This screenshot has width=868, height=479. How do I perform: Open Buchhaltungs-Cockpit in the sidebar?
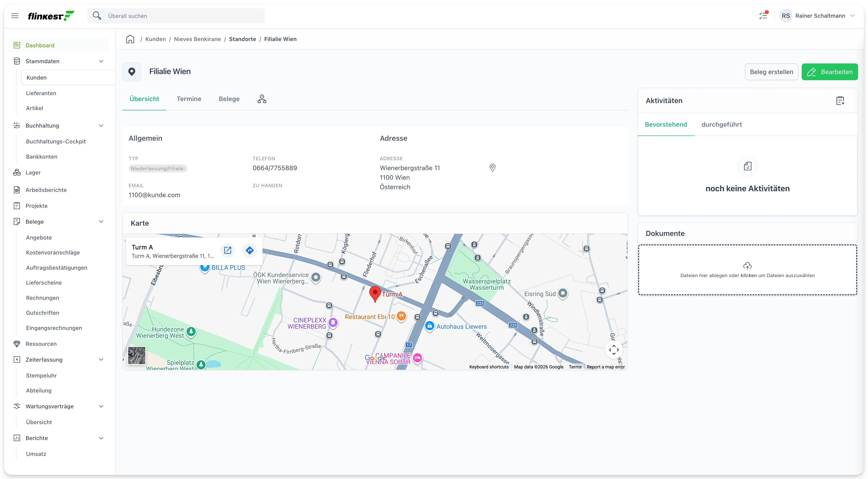click(x=56, y=141)
